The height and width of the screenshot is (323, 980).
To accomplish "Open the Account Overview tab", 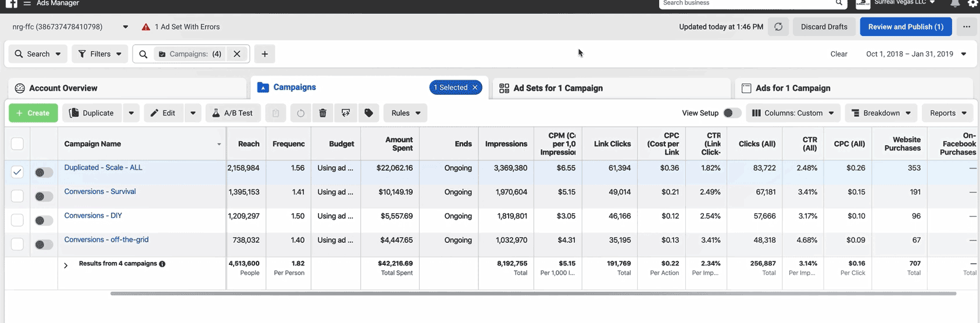I will [63, 88].
